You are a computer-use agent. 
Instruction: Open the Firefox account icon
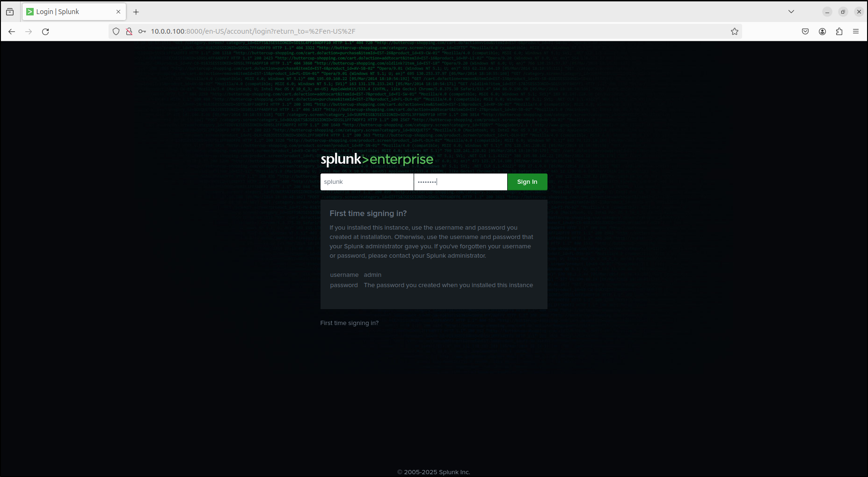point(822,31)
